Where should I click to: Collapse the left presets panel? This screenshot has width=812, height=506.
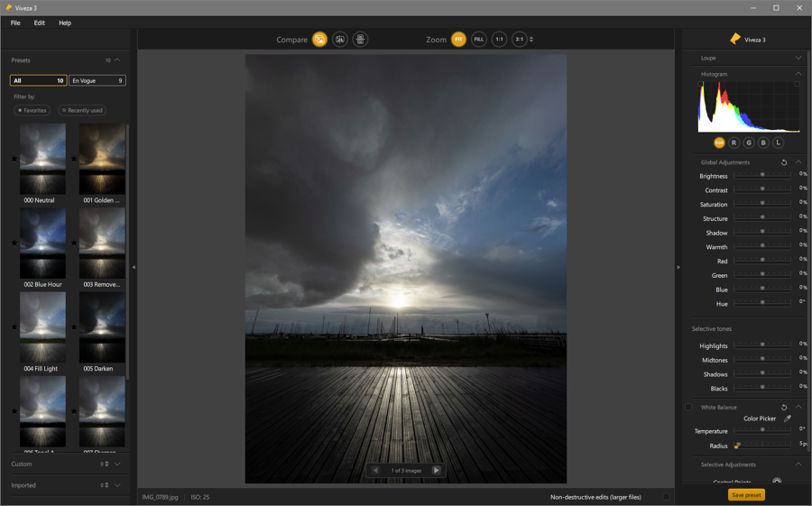(134, 267)
